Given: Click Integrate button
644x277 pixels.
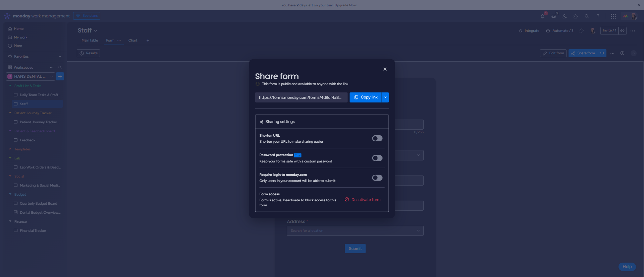Looking at the screenshot, I should point(529,31).
